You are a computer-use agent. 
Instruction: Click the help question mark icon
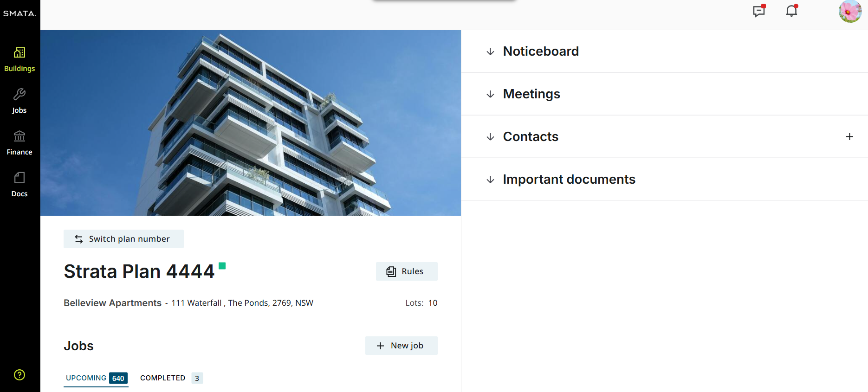[x=19, y=375]
